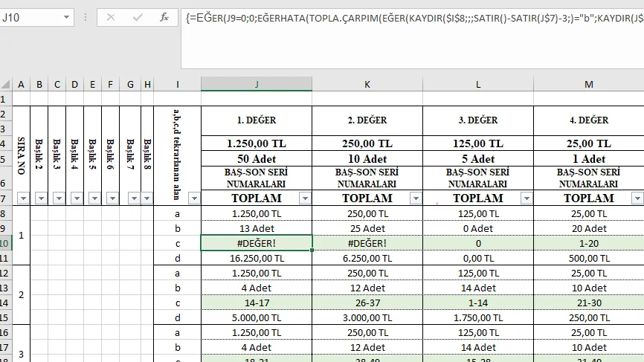Click the 1. DEĞER header cell

257,120
